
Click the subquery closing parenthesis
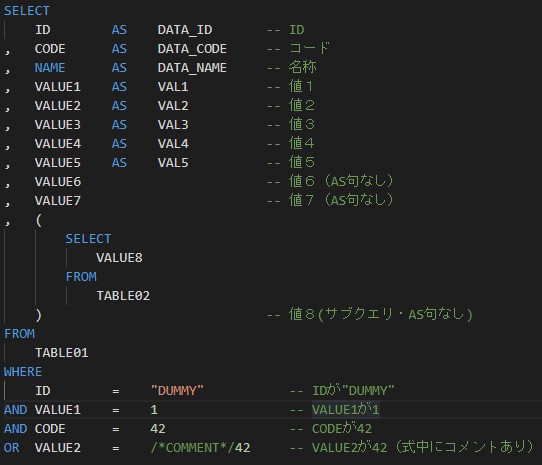[x=39, y=315]
